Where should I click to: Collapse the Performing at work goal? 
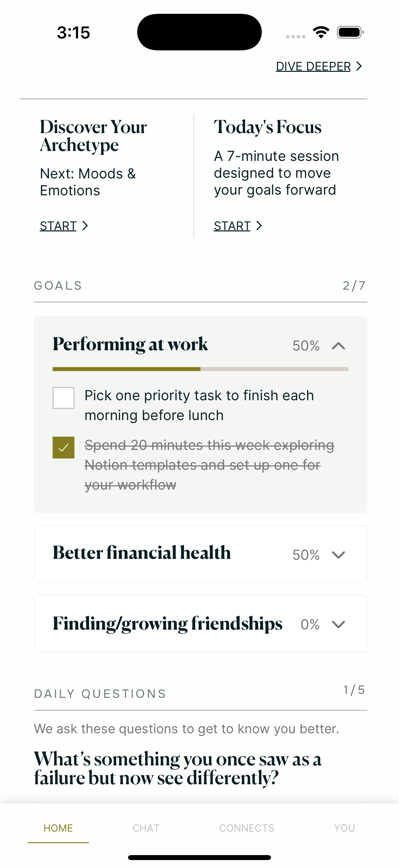tap(338, 346)
